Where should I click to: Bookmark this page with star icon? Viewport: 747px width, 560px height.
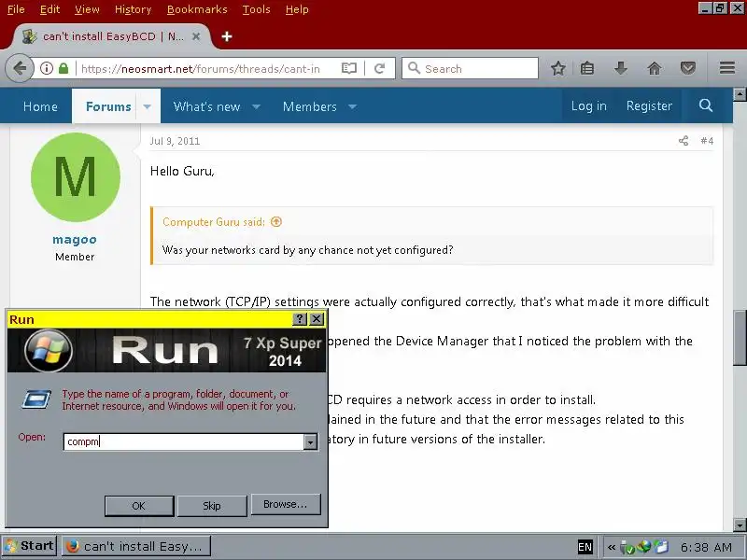pos(557,68)
